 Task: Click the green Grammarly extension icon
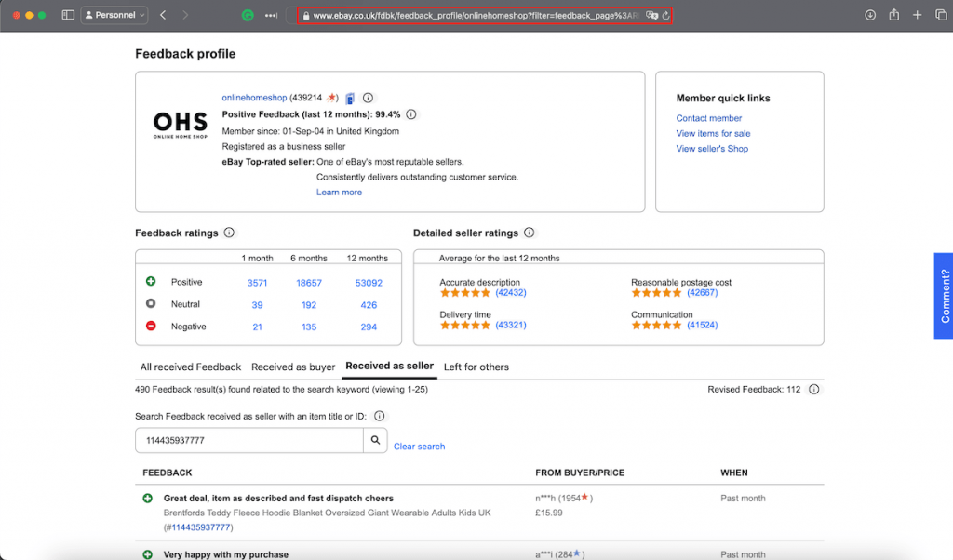(x=248, y=15)
